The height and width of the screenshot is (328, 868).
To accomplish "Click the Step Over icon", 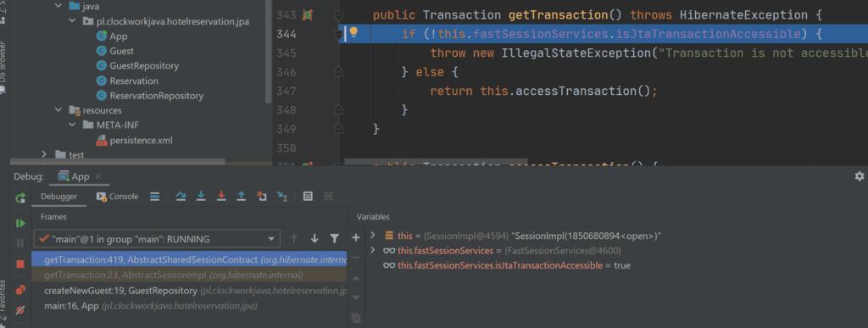I will click(181, 197).
